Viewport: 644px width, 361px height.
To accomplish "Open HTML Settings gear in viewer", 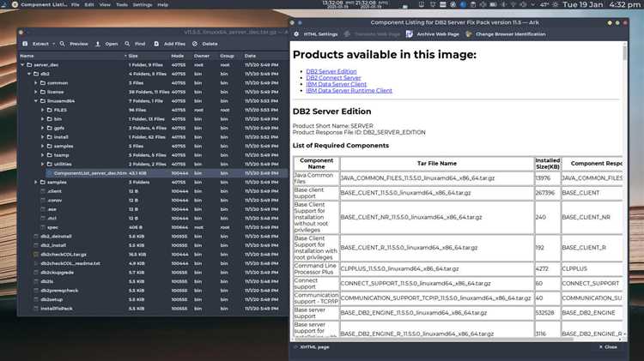I will point(298,33).
